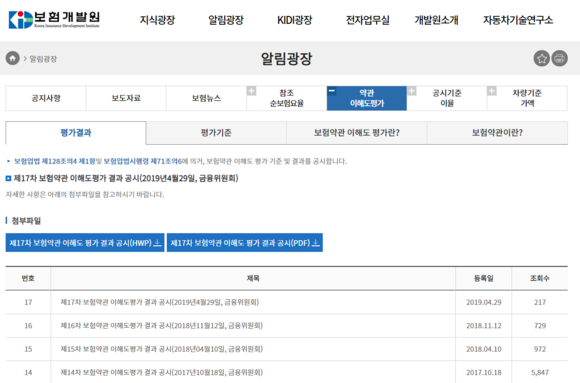Click the 등록일 column header

click(484, 278)
